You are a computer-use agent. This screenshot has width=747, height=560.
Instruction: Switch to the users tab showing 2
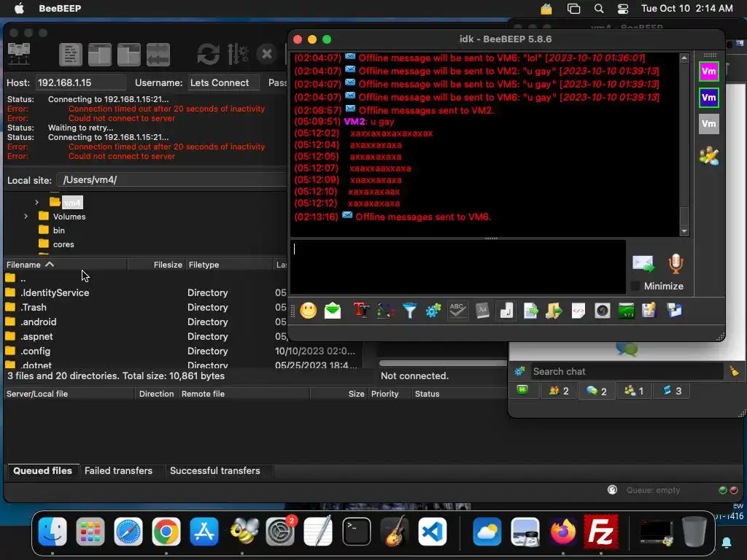click(558, 391)
